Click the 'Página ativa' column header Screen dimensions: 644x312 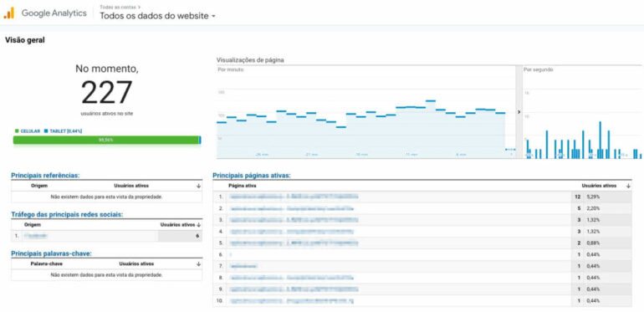[x=243, y=186]
